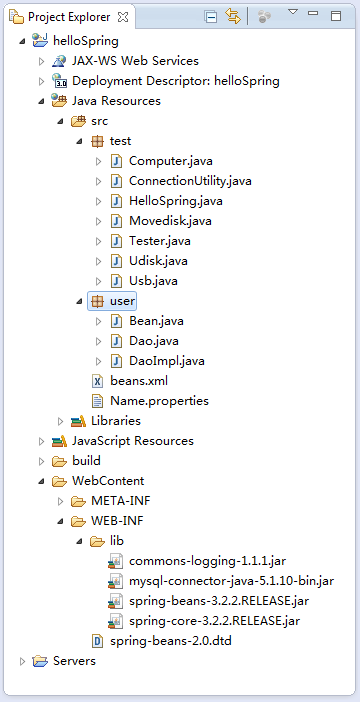Collapse the lib folder

point(79,542)
